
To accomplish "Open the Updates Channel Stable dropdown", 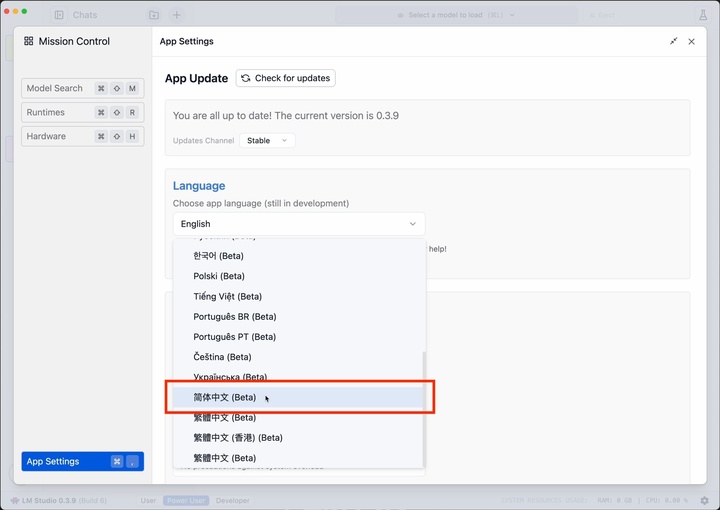I will (267, 140).
